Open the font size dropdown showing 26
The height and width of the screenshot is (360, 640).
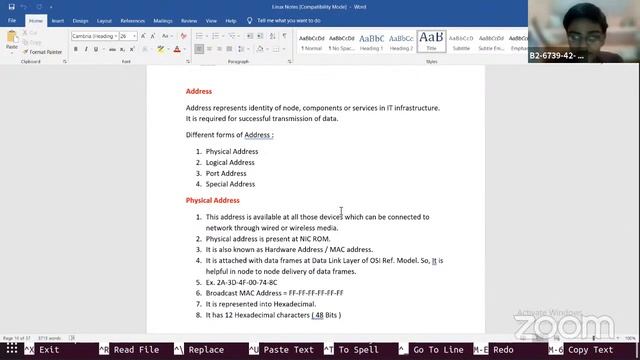click(x=134, y=36)
